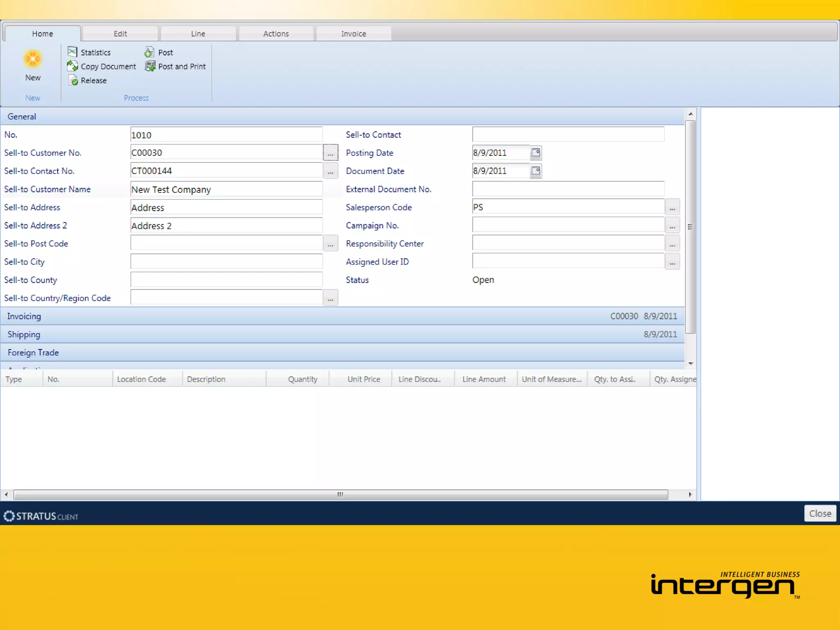Click the Status value Open
Viewport: 840px width, 630px height.
(x=483, y=280)
